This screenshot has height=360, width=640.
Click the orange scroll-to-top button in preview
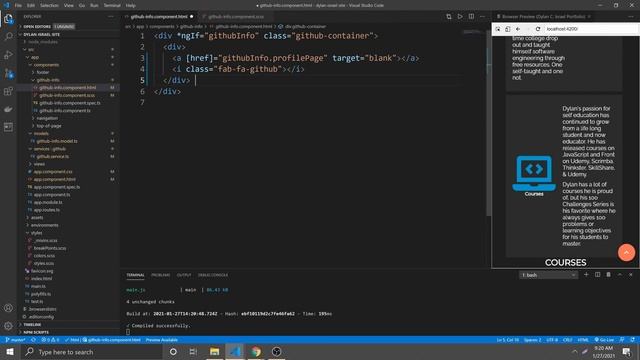coord(626,252)
